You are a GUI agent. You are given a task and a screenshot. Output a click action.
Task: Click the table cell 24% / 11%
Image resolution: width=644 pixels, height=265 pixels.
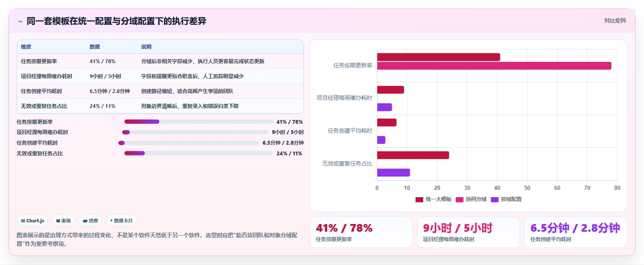pos(103,106)
